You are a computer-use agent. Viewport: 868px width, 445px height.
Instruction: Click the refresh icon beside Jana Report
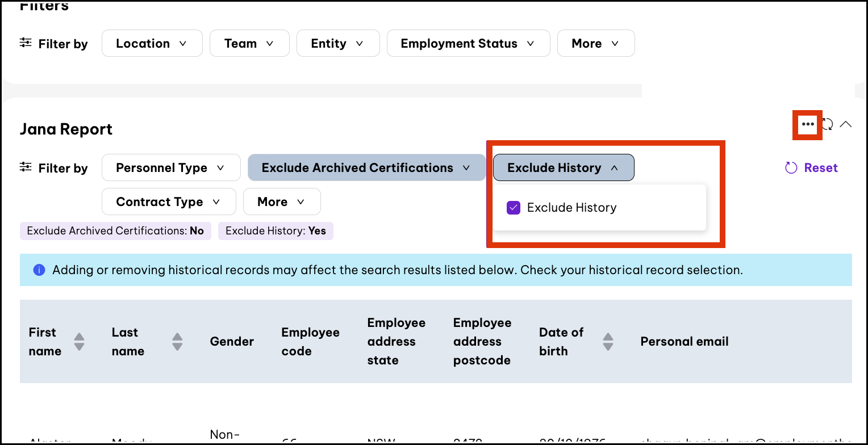coord(828,124)
